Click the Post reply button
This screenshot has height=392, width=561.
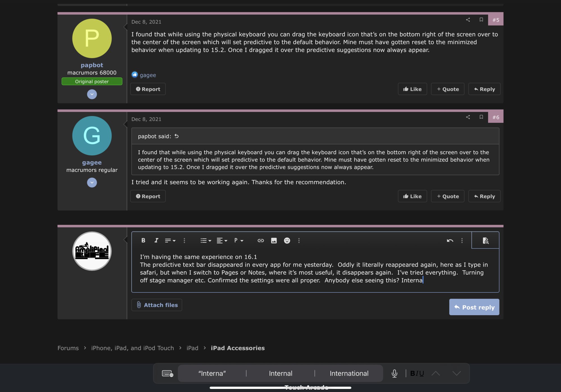coord(474,307)
